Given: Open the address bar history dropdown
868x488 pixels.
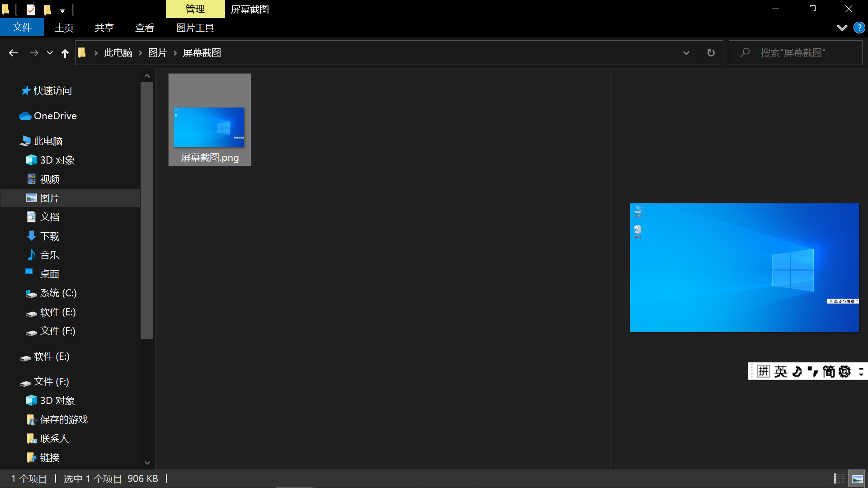Looking at the screenshot, I should 686,53.
